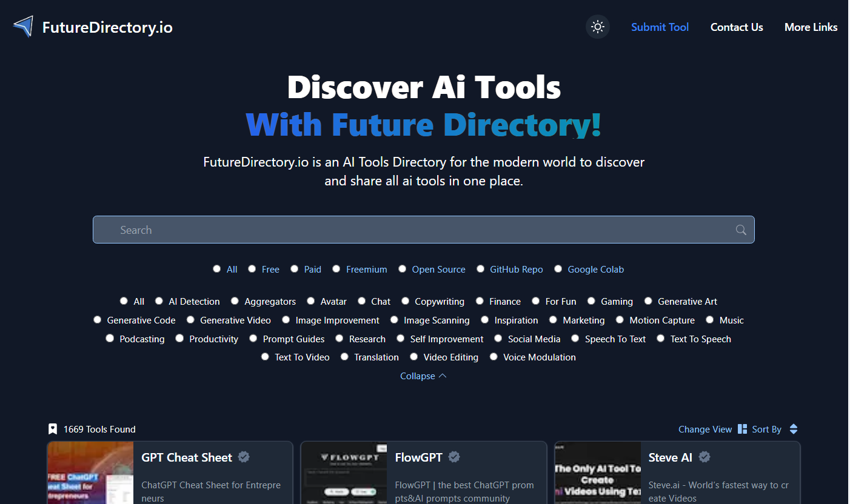Open the GPT Cheat Sheet thumbnail image
This screenshot has height=504, width=850.
[90, 472]
